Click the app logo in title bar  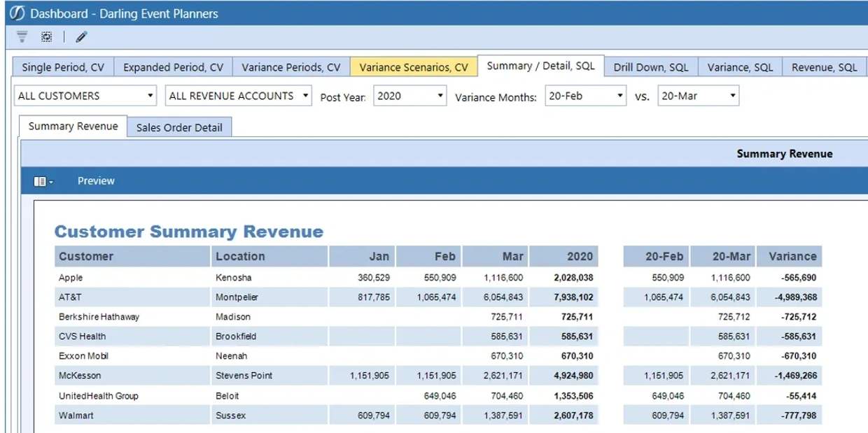click(17, 13)
